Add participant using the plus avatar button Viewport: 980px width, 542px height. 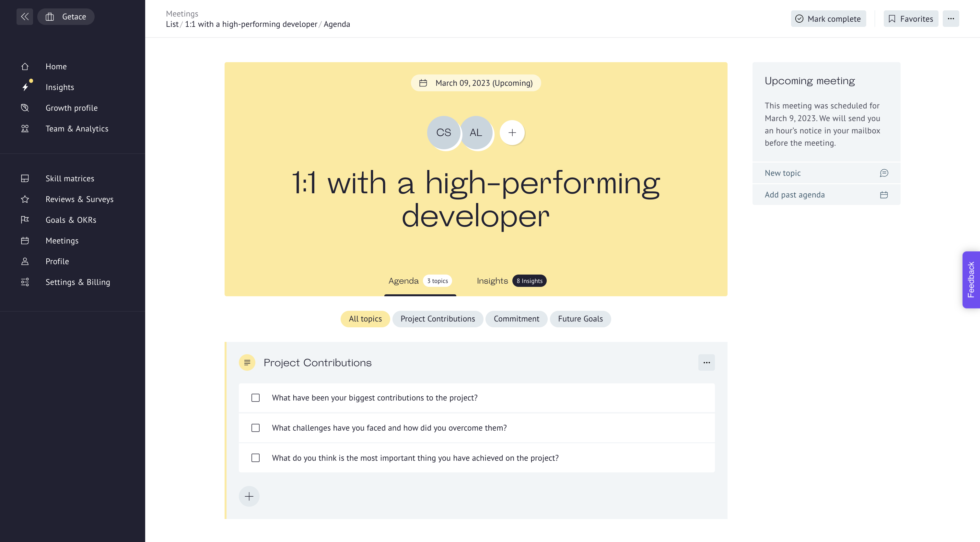click(512, 131)
